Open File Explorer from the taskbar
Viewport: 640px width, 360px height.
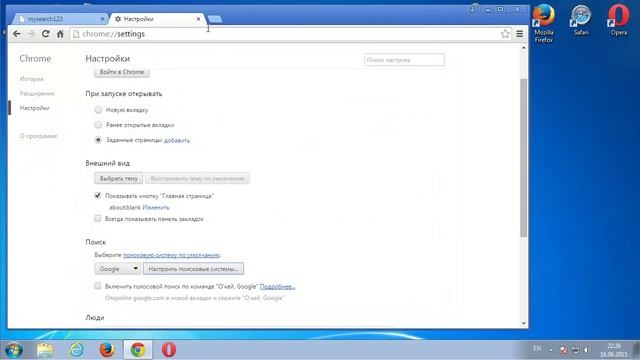click(45, 350)
